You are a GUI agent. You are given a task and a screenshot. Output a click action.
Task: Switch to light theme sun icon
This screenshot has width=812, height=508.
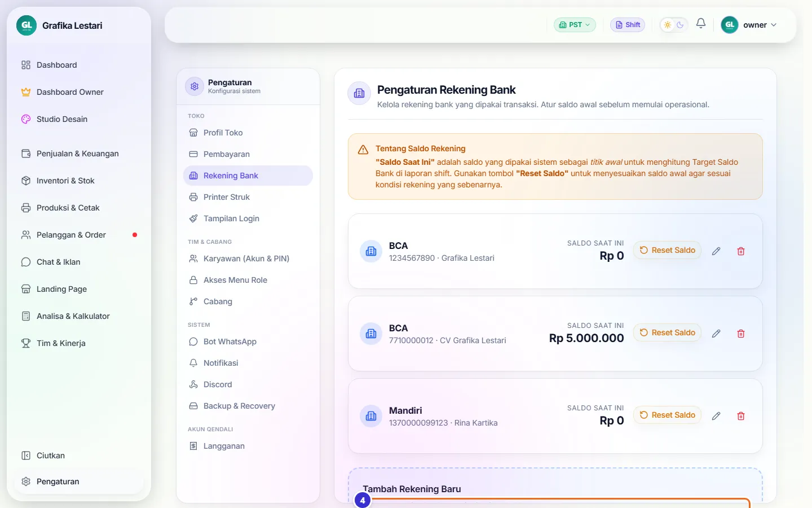[668, 25]
